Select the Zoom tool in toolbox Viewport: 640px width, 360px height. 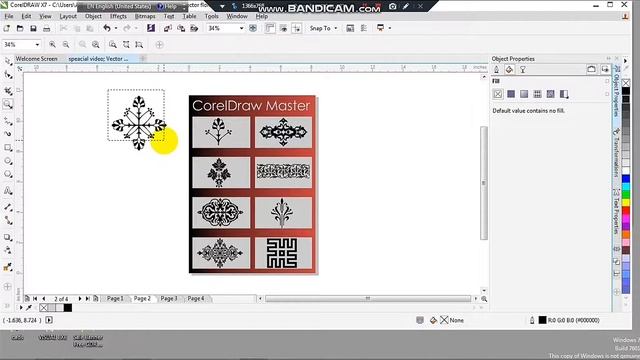point(8,104)
